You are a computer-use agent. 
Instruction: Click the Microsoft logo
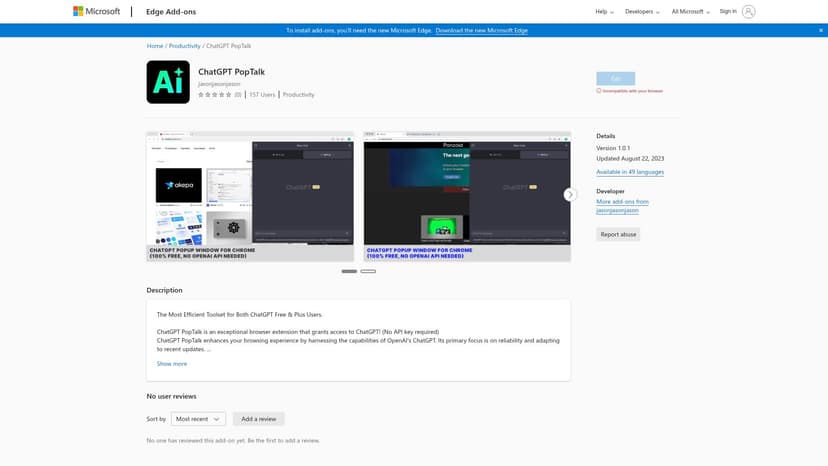pos(96,12)
